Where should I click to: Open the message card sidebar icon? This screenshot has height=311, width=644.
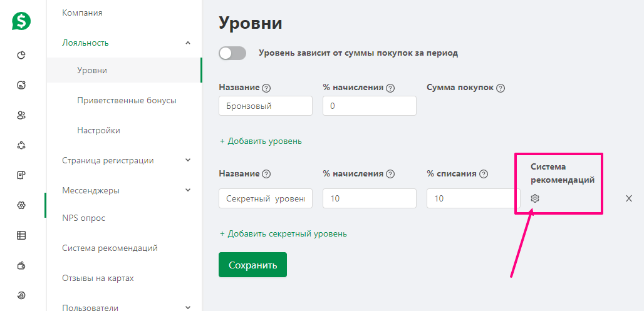coord(21,85)
